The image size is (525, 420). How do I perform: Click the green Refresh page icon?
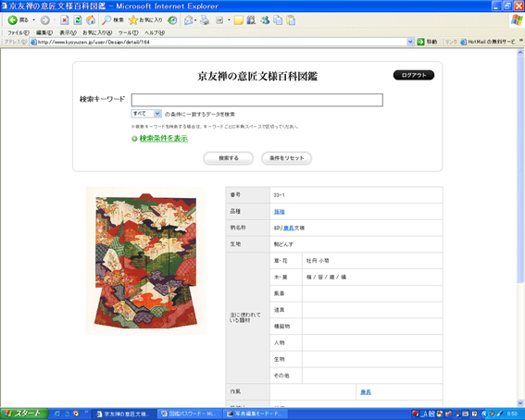pos(78,20)
